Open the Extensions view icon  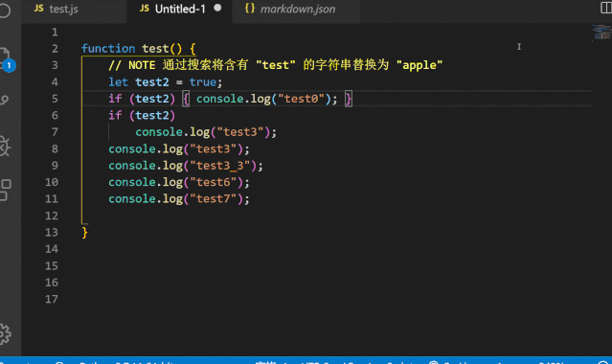[6, 190]
